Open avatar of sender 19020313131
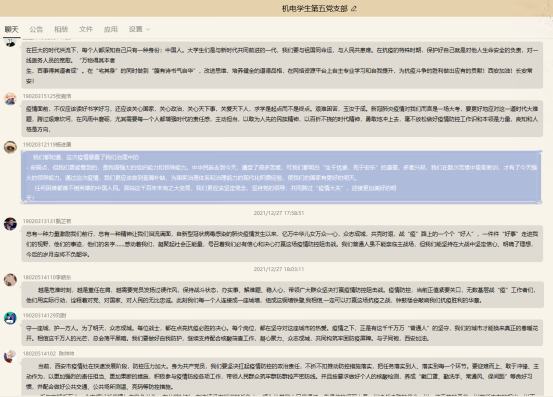Viewport: 553px width, 397px height. point(10,224)
